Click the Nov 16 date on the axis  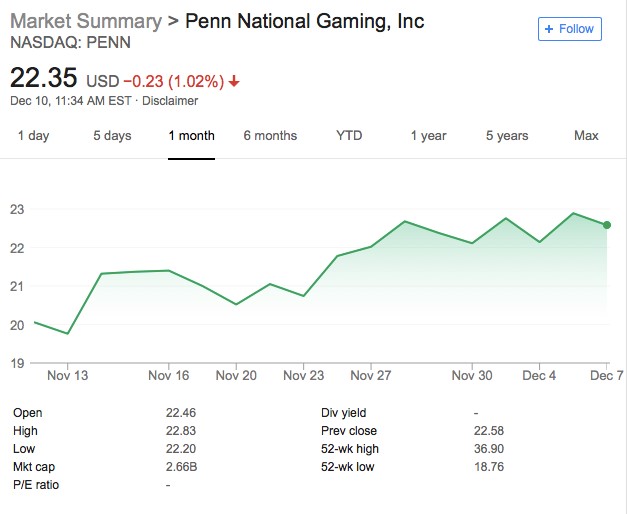click(x=168, y=376)
